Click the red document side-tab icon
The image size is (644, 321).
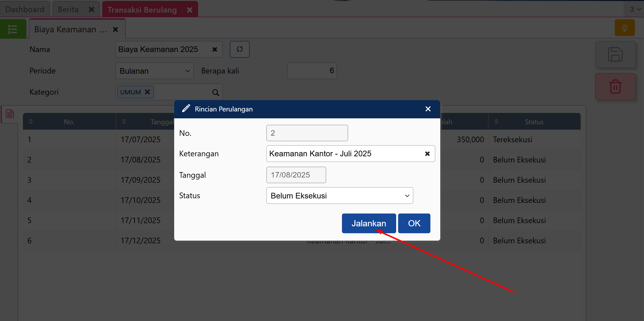pos(10,114)
